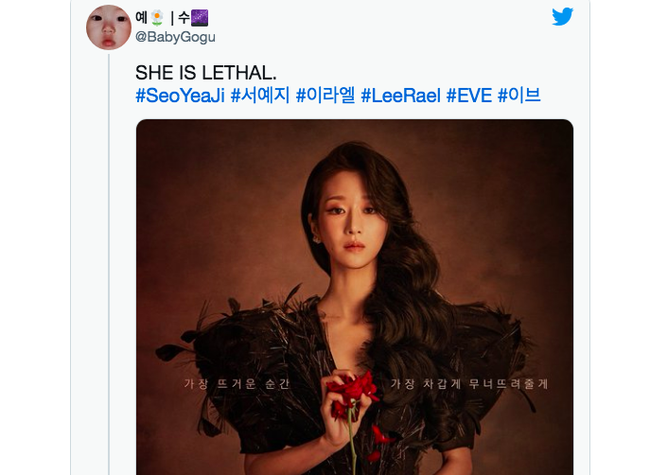Follow the #LeeRael hashtag link
This screenshot has height=475, width=650.
pos(401,95)
